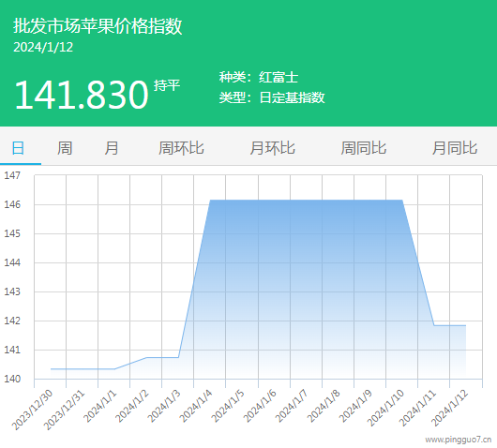Open the 周环比 tab
Viewport: 497px width, 448px height.
pyautogui.click(x=181, y=148)
